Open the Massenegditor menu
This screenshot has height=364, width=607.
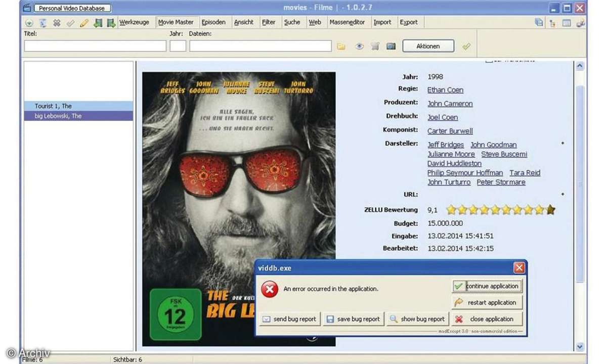click(x=348, y=22)
